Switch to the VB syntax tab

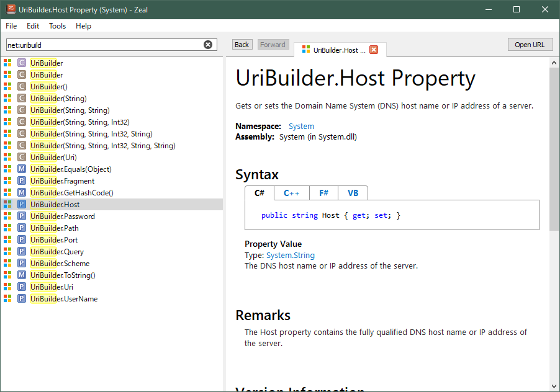pos(353,193)
